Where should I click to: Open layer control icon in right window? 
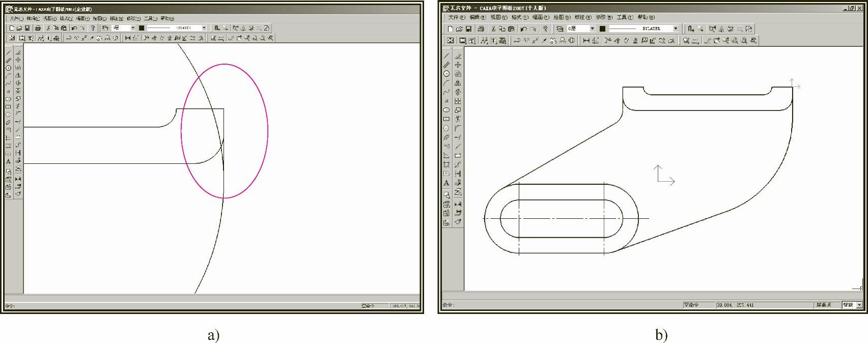point(560,29)
